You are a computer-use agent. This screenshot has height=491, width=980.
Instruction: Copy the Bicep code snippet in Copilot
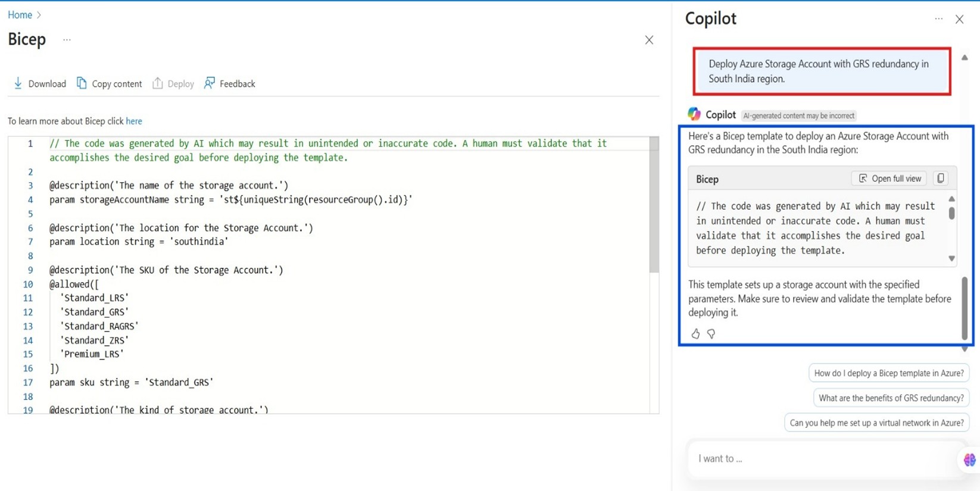[x=941, y=179]
